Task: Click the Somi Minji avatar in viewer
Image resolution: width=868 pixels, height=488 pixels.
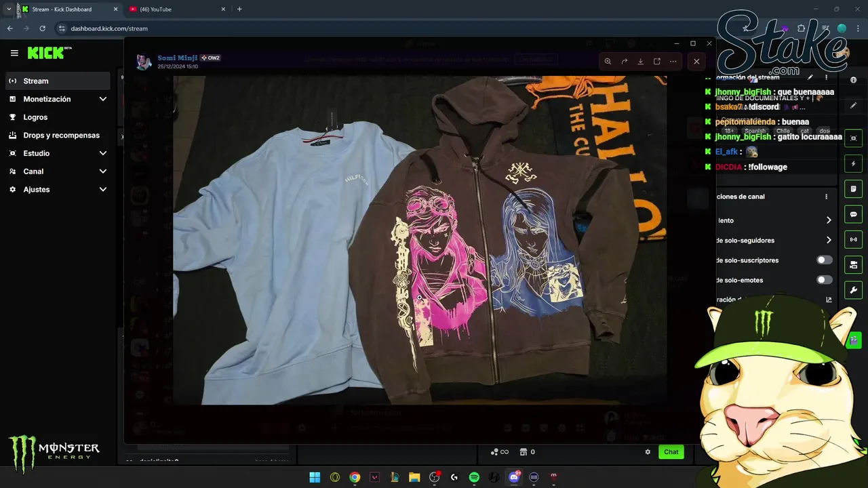Action: pyautogui.click(x=144, y=62)
